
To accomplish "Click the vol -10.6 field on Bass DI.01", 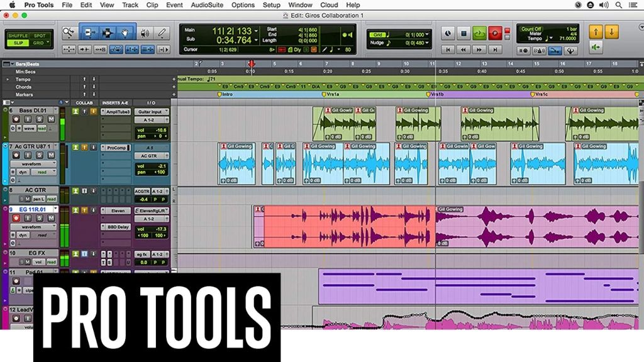I will tap(152, 130).
